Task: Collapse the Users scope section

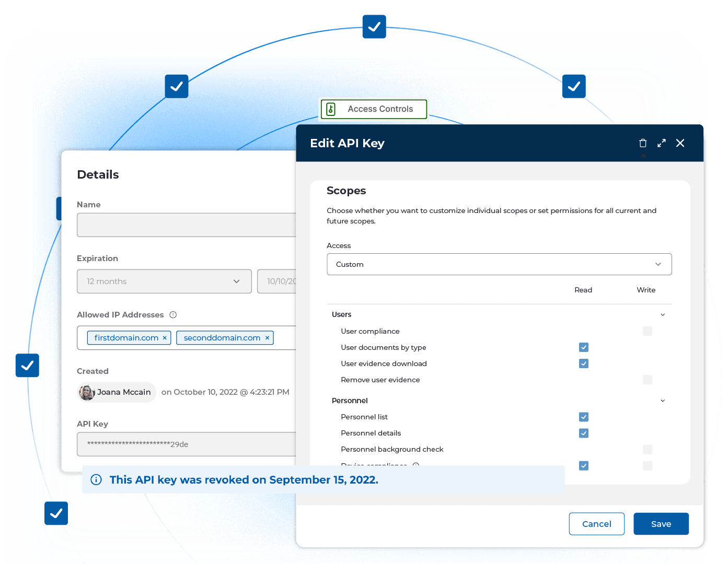Action: [663, 314]
